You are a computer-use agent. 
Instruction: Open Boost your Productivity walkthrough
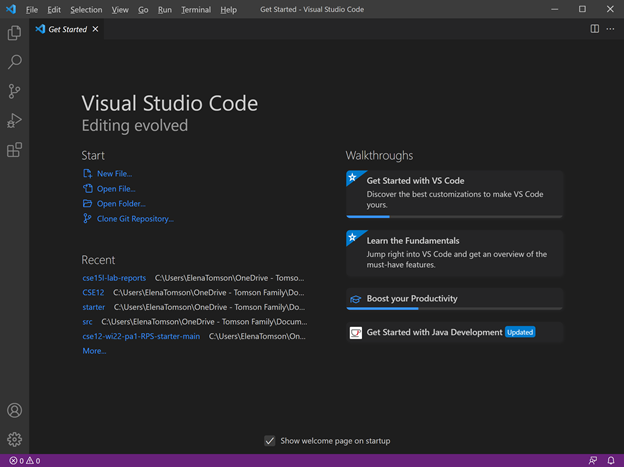click(x=454, y=299)
